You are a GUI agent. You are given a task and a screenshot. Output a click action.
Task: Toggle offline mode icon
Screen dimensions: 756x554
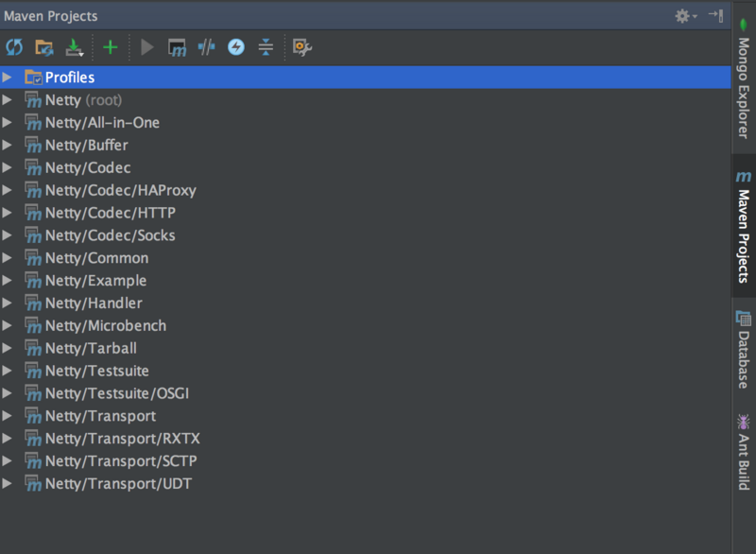206,47
